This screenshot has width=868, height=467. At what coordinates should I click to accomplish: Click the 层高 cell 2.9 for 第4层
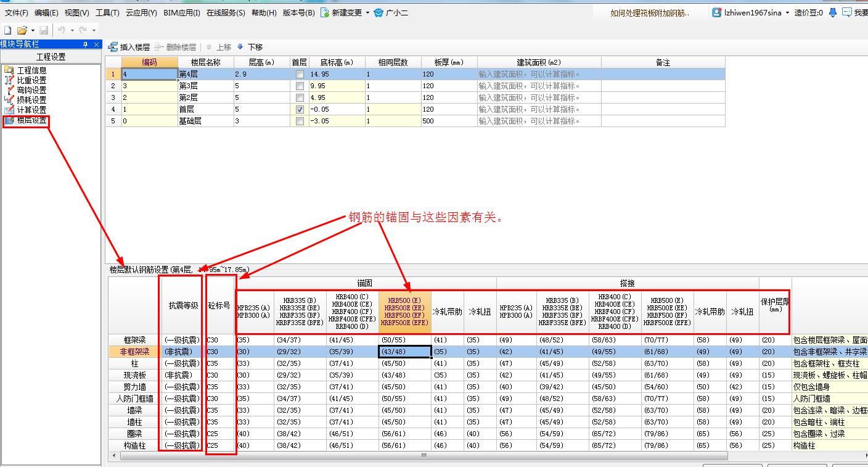click(x=262, y=74)
